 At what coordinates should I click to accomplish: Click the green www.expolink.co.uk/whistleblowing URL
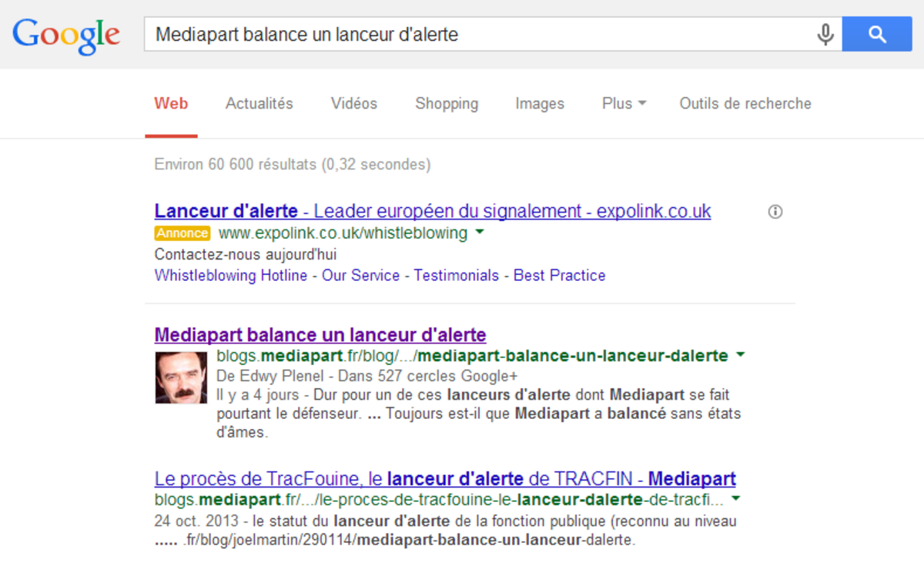coord(343,233)
